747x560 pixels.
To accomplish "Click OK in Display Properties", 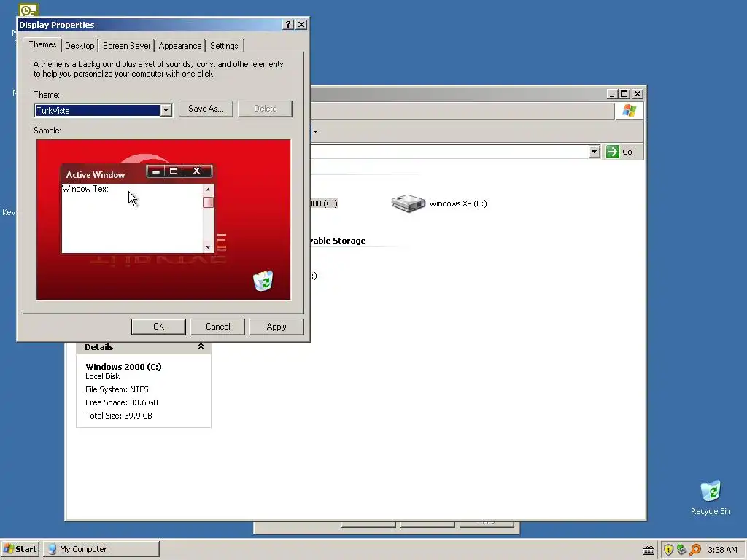I will (x=158, y=327).
